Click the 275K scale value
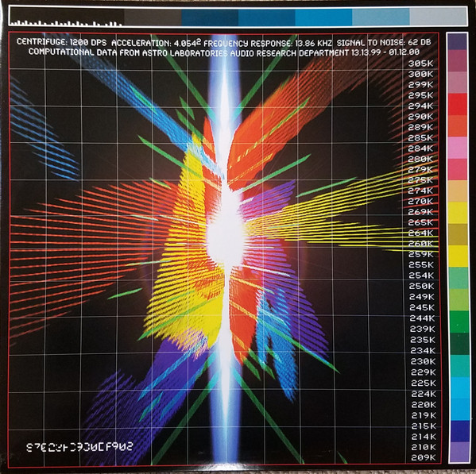The height and width of the screenshot is (474, 476). click(420, 180)
